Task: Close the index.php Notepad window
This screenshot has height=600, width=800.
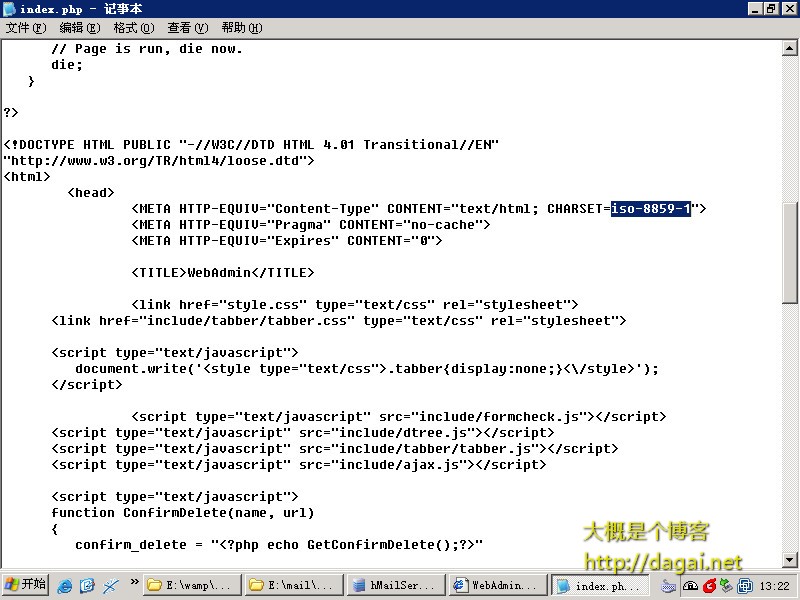Action: coord(790,9)
